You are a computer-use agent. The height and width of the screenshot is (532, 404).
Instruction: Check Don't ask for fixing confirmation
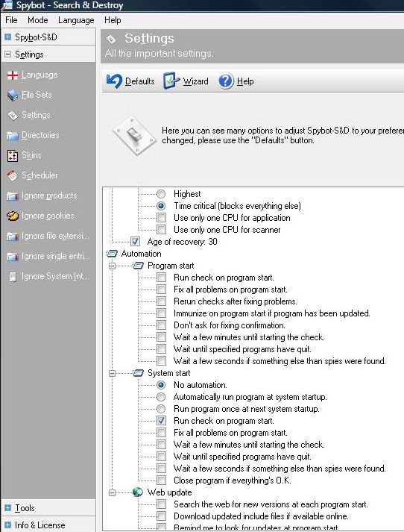click(161, 325)
